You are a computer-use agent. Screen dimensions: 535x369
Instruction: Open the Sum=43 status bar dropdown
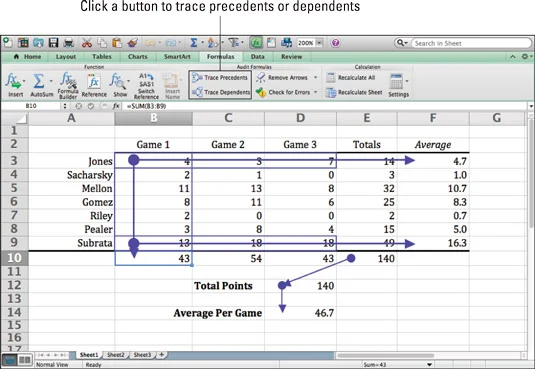(430, 365)
